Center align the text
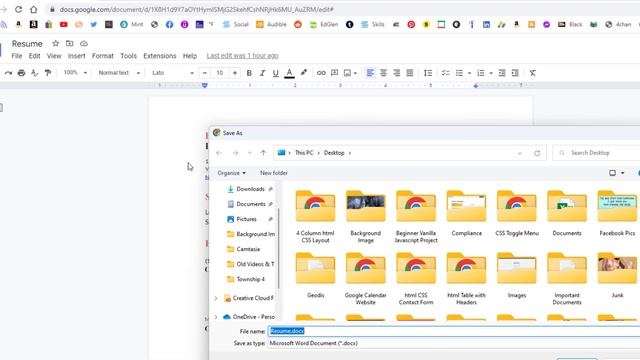Viewport: 640px width, 360px height. pos(383,73)
